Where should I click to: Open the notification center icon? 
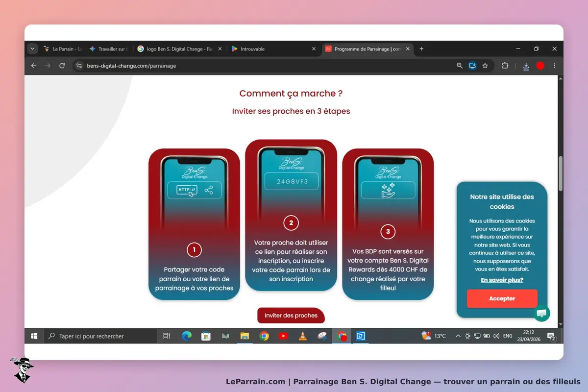tap(551, 336)
